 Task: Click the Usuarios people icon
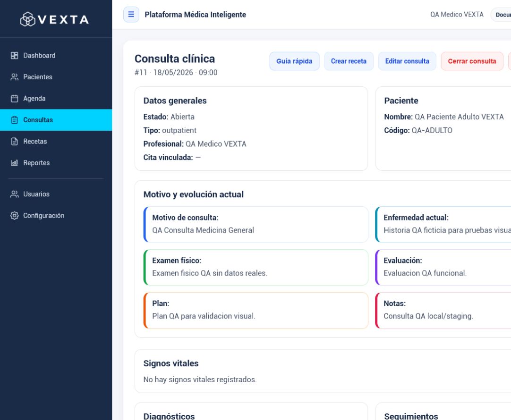click(x=14, y=194)
